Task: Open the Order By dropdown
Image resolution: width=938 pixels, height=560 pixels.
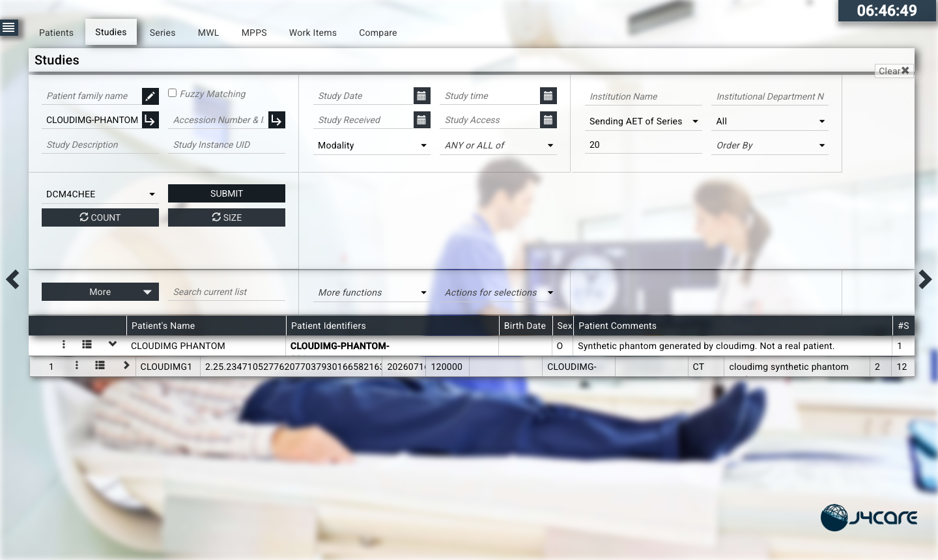Action: pyautogui.click(x=770, y=145)
